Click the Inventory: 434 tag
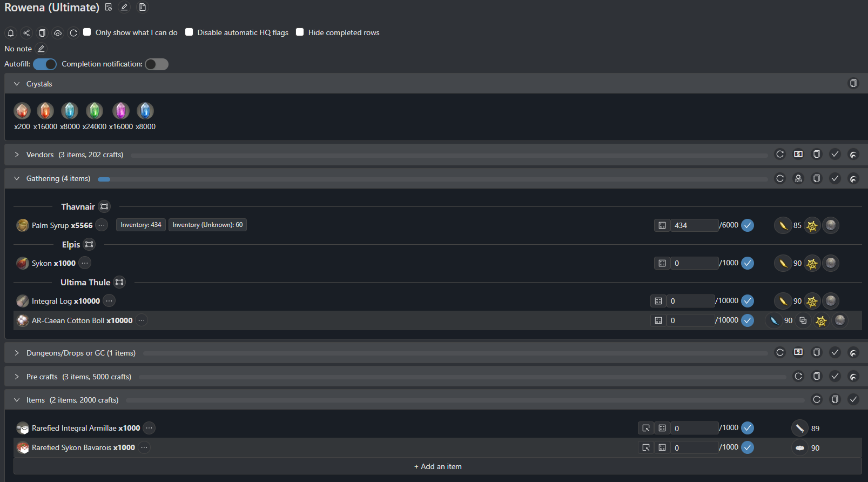The width and height of the screenshot is (868, 482). pyautogui.click(x=141, y=225)
